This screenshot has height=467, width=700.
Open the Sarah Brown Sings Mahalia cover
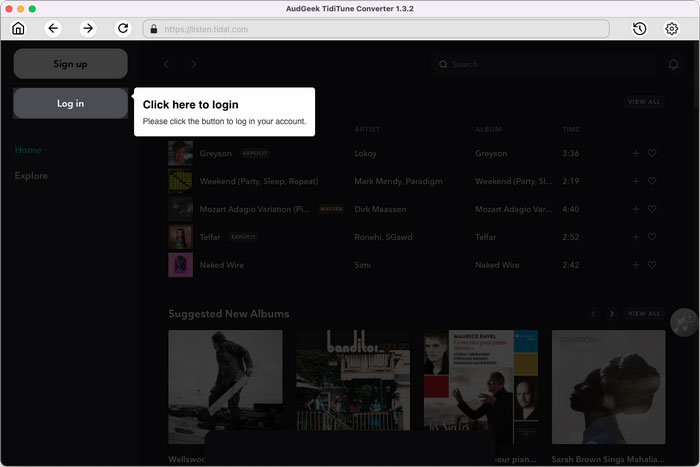pos(608,387)
